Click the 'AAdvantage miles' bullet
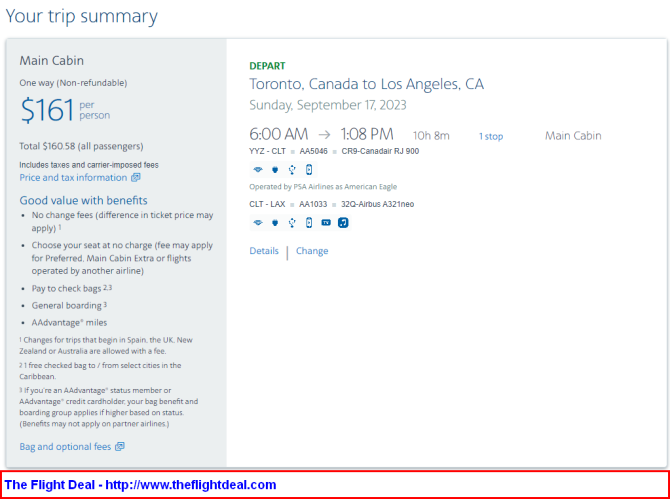The height and width of the screenshot is (499, 670). tap(69, 323)
